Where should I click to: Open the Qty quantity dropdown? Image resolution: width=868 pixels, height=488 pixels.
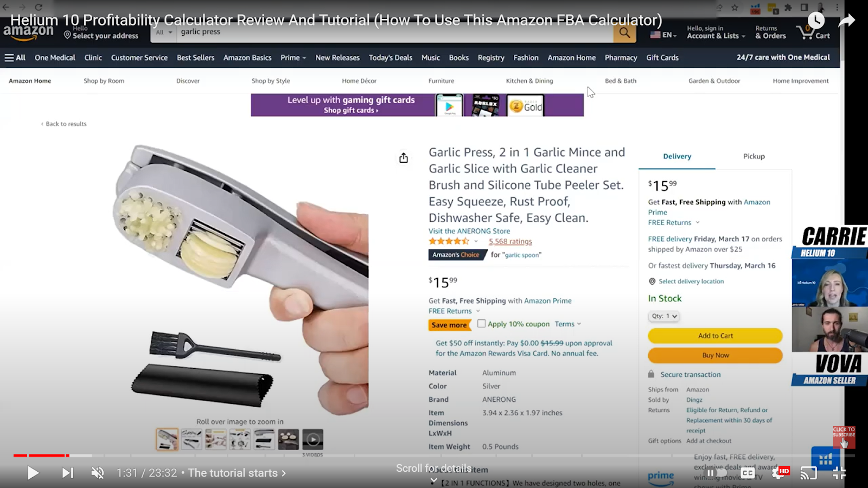click(x=663, y=316)
